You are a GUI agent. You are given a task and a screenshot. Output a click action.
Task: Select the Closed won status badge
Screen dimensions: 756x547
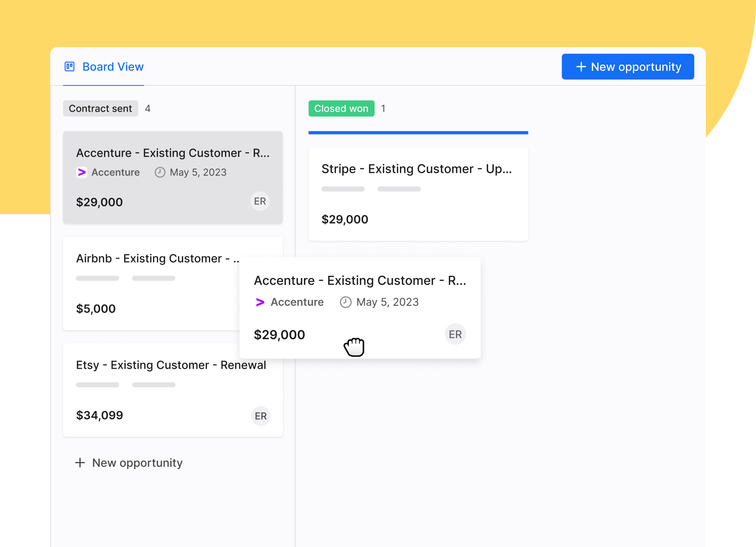point(341,109)
